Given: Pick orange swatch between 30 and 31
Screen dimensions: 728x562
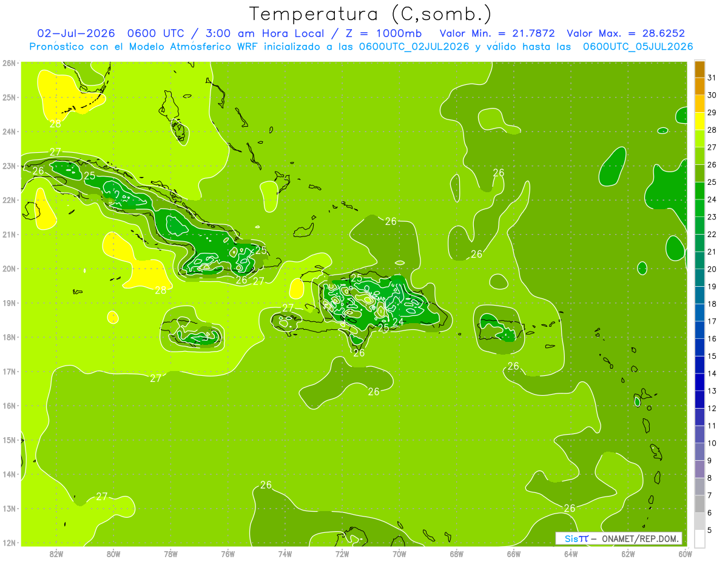Looking at the screenshot, I should coord(700,87).
